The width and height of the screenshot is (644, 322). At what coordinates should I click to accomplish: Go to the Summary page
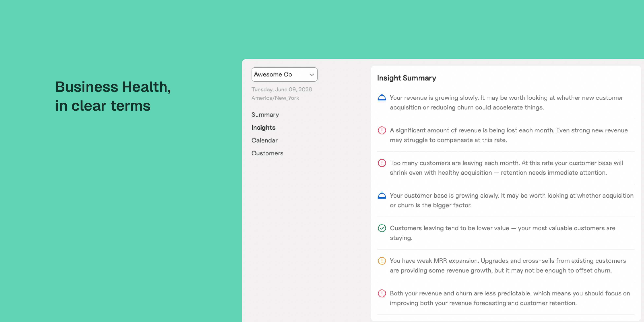265,115
